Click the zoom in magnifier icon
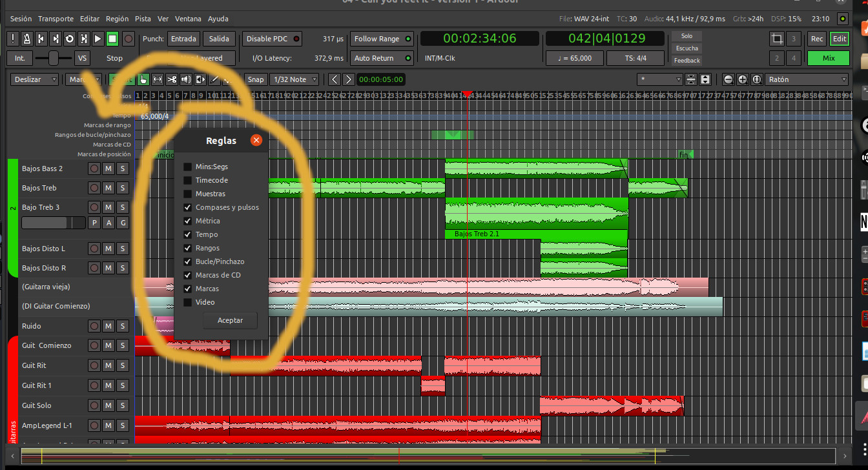Viewport: 868px width, 470px height. pos(742,79)
